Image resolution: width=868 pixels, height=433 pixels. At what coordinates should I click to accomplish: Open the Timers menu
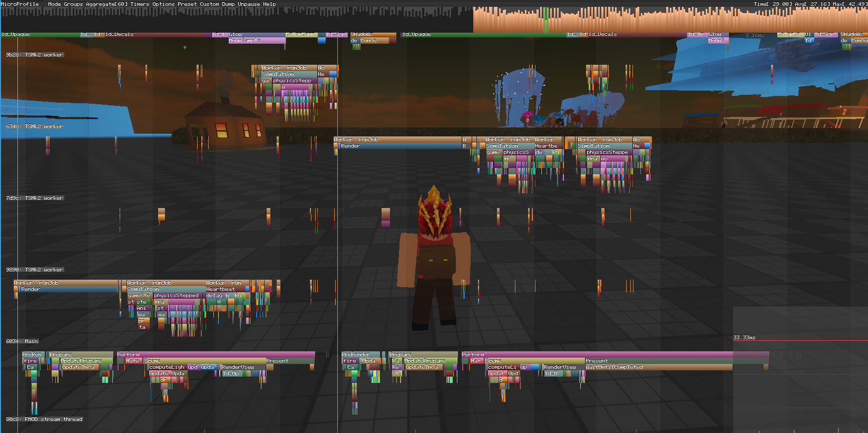[x=140, y=4]
